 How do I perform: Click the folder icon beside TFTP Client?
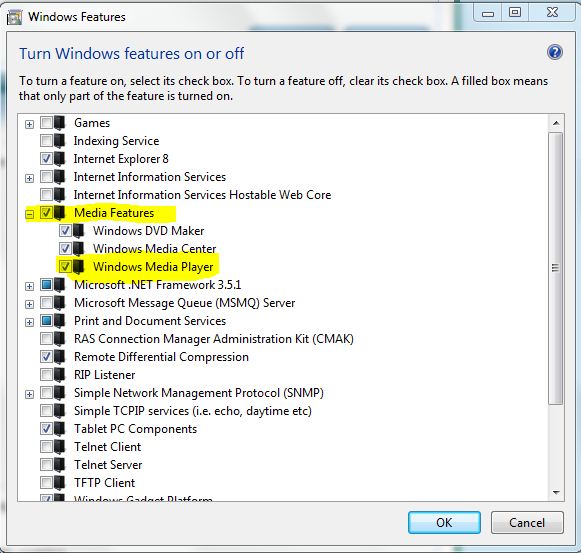point(60,483)
